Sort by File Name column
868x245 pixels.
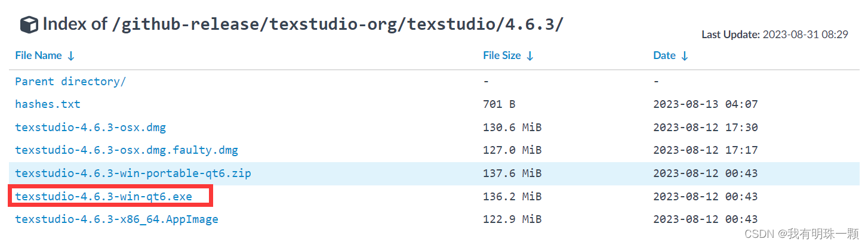(45, 55)
